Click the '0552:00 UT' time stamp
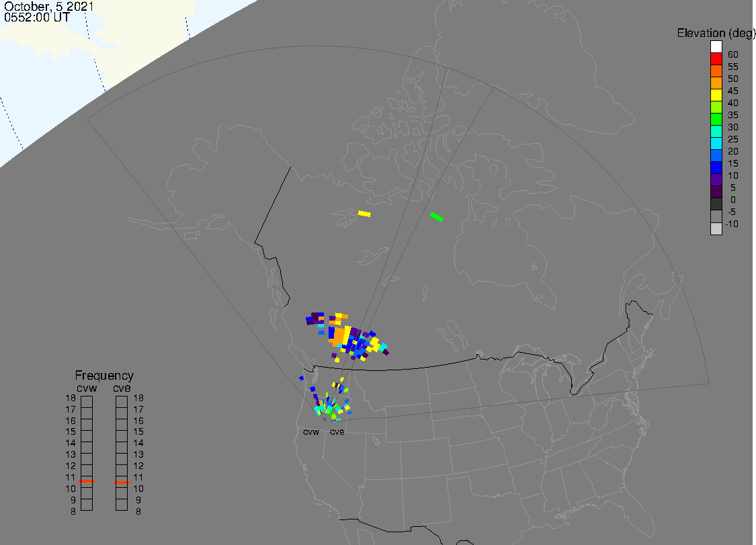 tap(37, 17)
